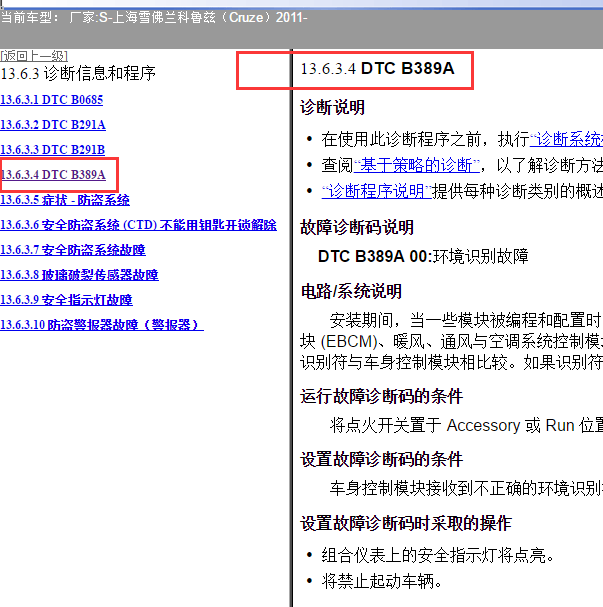This screenshot has width=603, height=607.
Task: Click the 13.6.3 诊断信息和程序 heading
Action: coord(78,74)
